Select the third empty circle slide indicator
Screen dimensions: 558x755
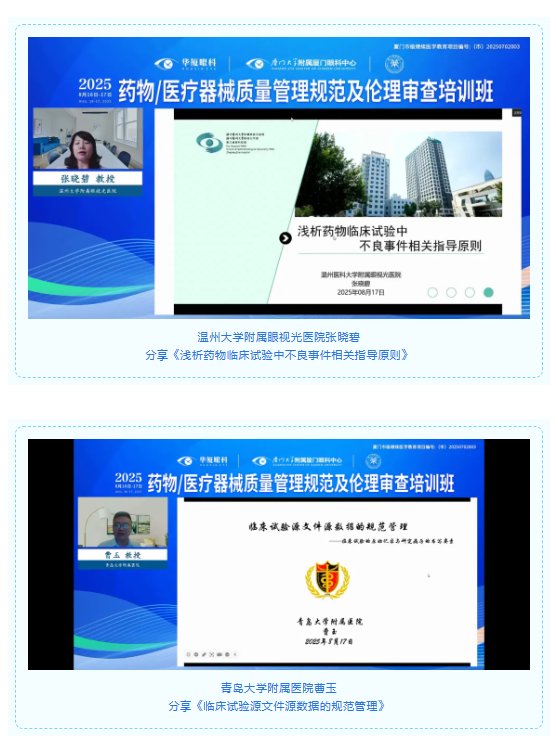[470, 292]
